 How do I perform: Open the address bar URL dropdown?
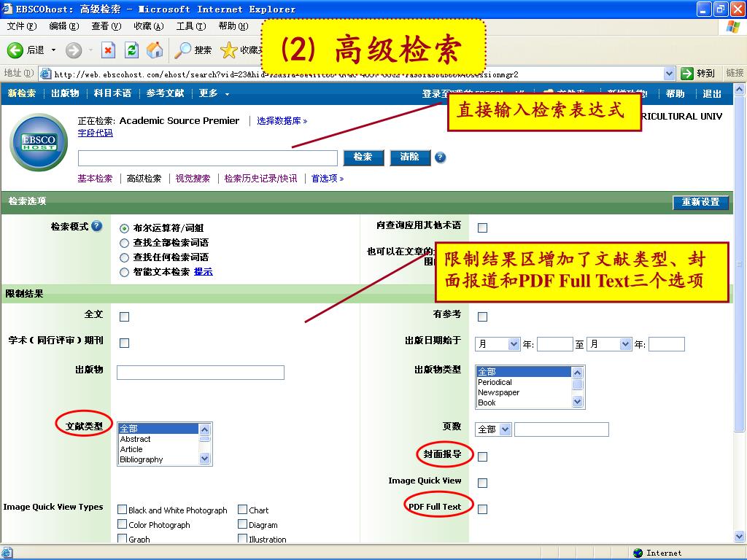pyautogui.click(x=669, y=74)
